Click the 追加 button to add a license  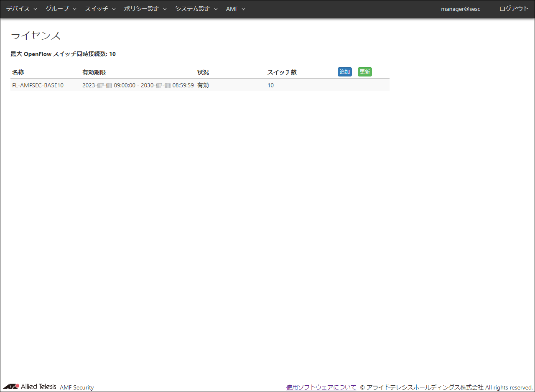pyautogui.click(x=344, y=71)
